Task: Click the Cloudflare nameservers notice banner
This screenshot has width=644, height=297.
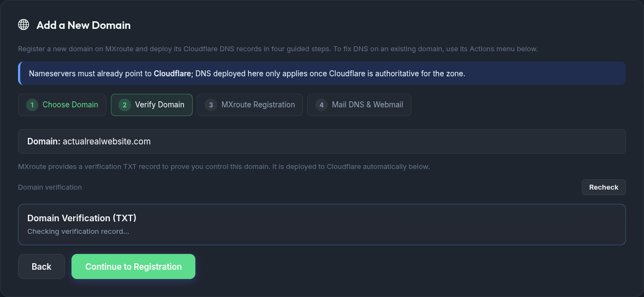Action: pyautogui.click(x=322, y=74)
